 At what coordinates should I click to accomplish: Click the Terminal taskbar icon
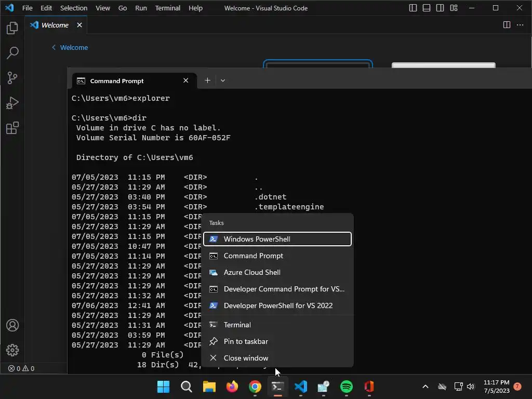[x=278, y=387]
